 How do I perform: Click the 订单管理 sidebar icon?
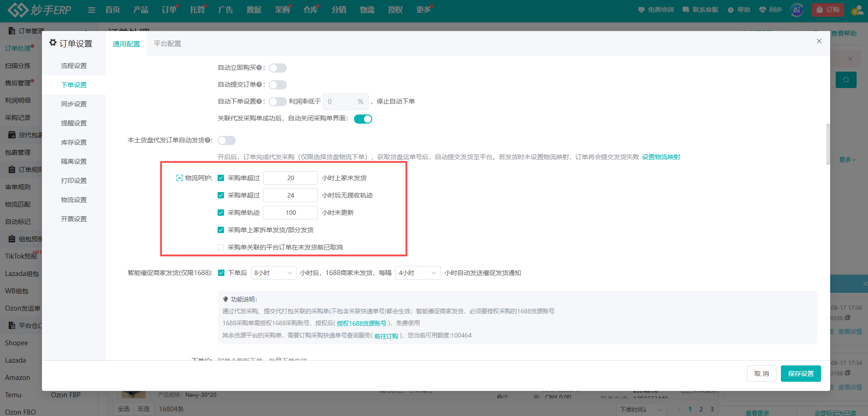point(12,31)
